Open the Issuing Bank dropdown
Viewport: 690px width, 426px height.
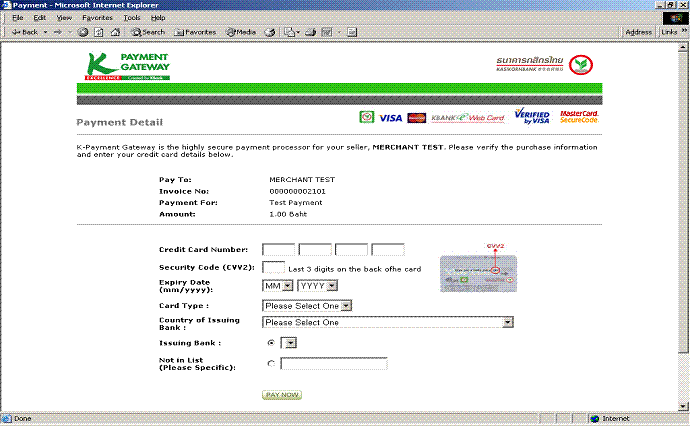(289, 343)
